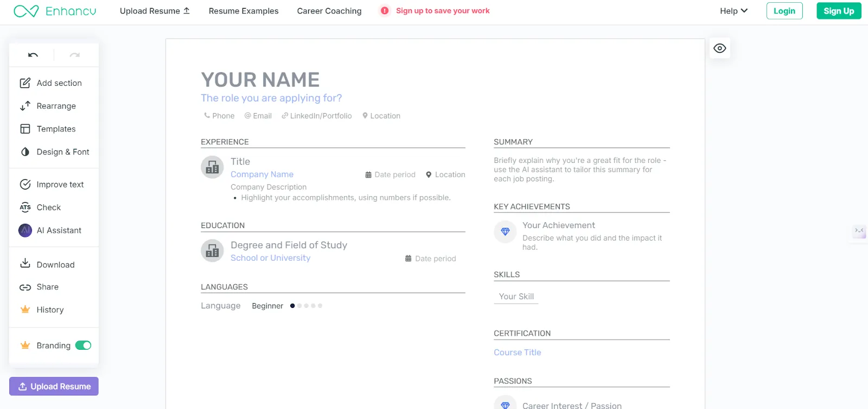Click the Course Title link

coord(518,353)
